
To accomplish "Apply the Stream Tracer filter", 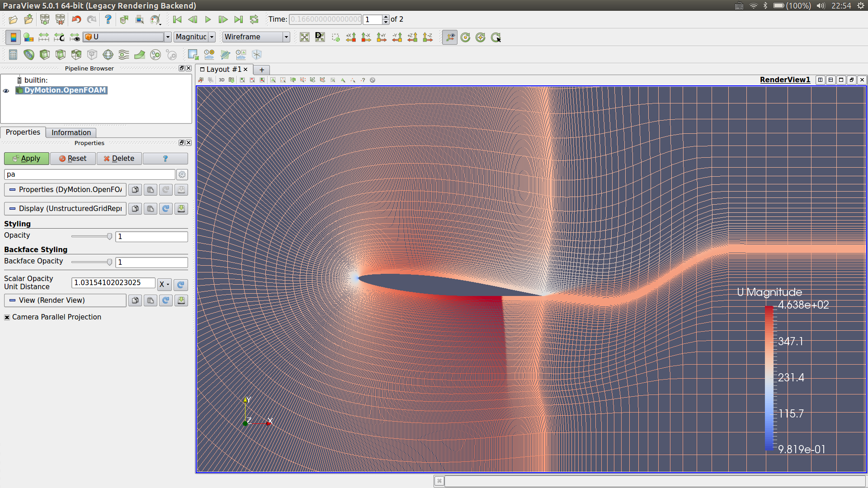I will click(124, 55).
